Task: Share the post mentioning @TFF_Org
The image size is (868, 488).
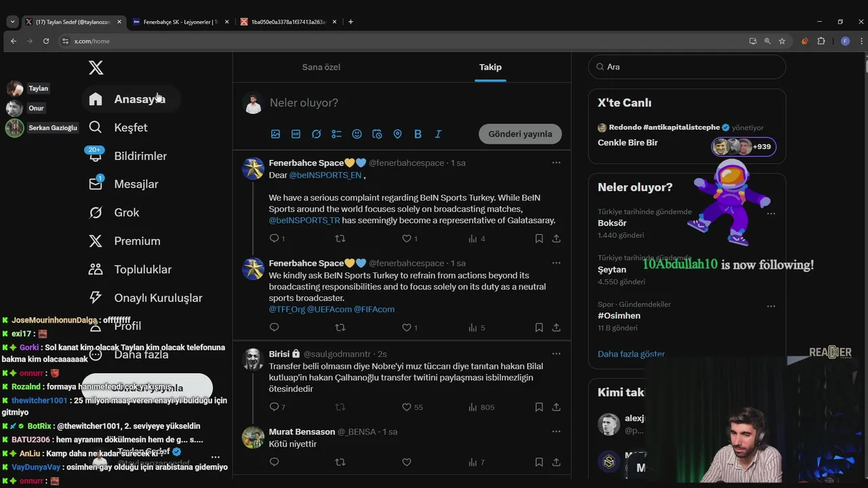Action: point(556,327)
